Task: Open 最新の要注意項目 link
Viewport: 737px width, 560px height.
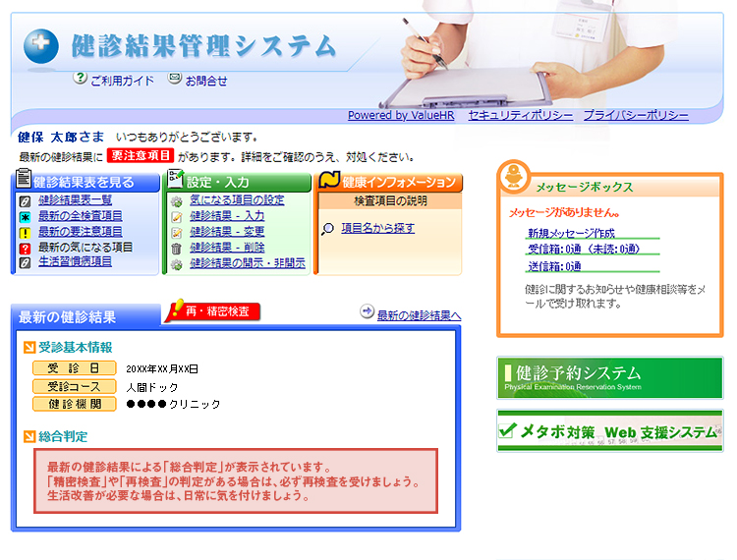Action: point(81,232)
